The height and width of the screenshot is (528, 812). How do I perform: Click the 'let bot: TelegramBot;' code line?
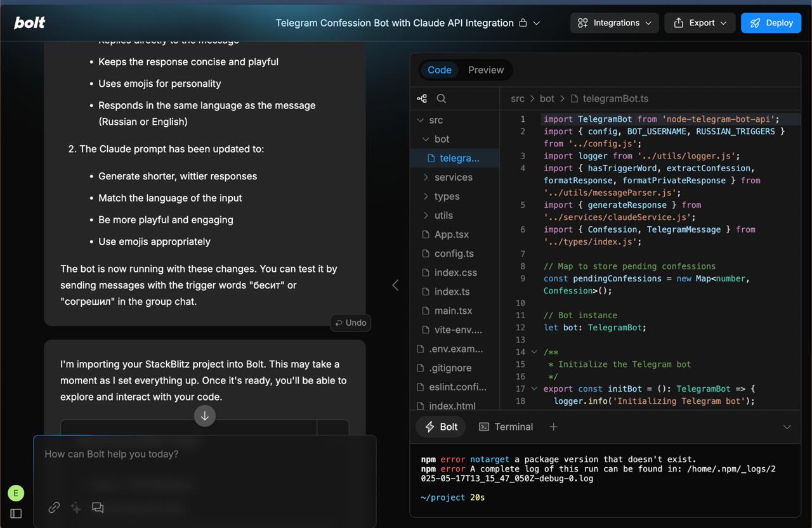coord(594,328)
